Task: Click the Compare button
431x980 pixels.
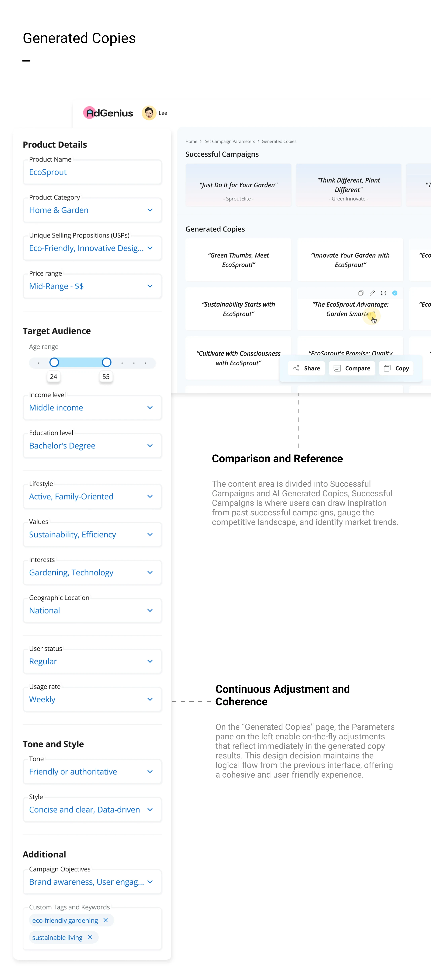Action: tap(352, 368)
